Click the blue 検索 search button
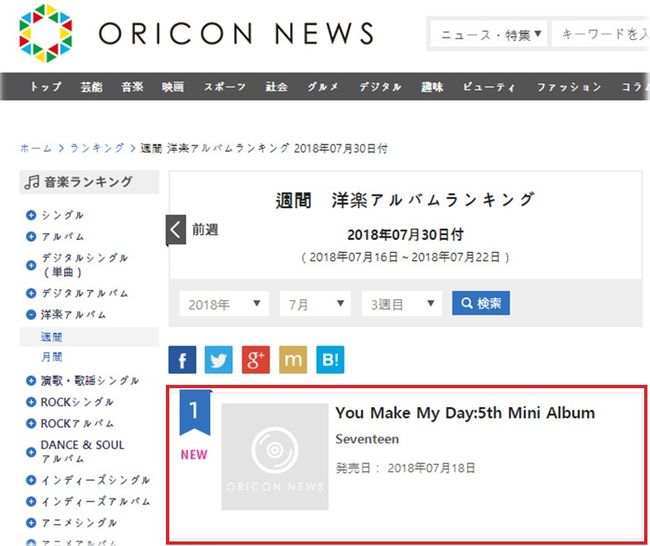This screenshot has width=650, height=546. pos(481,303)
